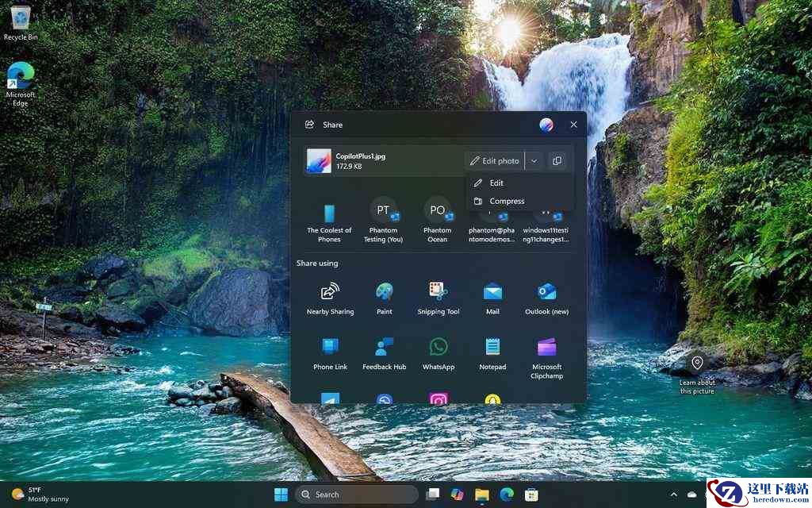The width and height of the screenshot is (812, 508).
Task: Open Learn about this picture on the desktop
Action: click(x=697, y=375)
